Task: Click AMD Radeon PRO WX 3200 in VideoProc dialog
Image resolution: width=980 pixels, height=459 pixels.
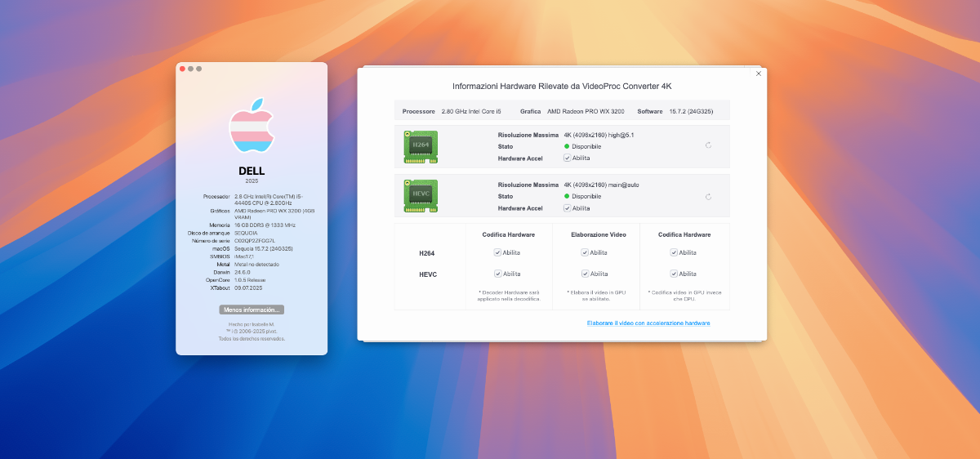Action: (x=586, y=111)
